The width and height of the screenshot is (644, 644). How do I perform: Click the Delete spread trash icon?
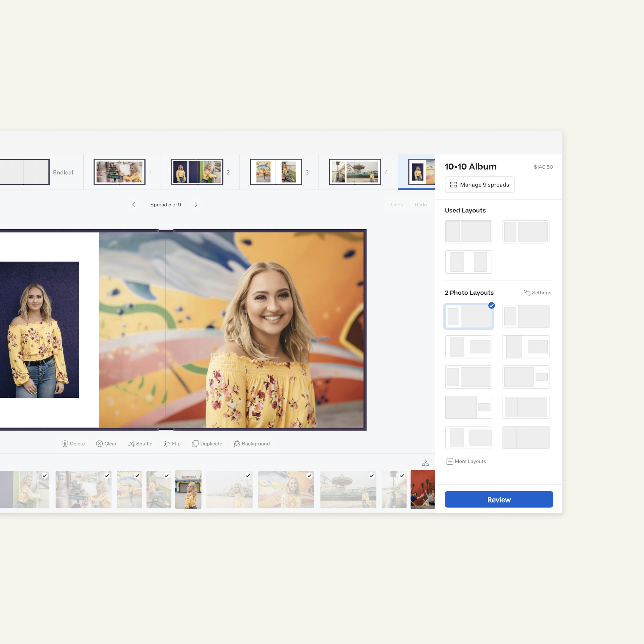pos(65,444)
